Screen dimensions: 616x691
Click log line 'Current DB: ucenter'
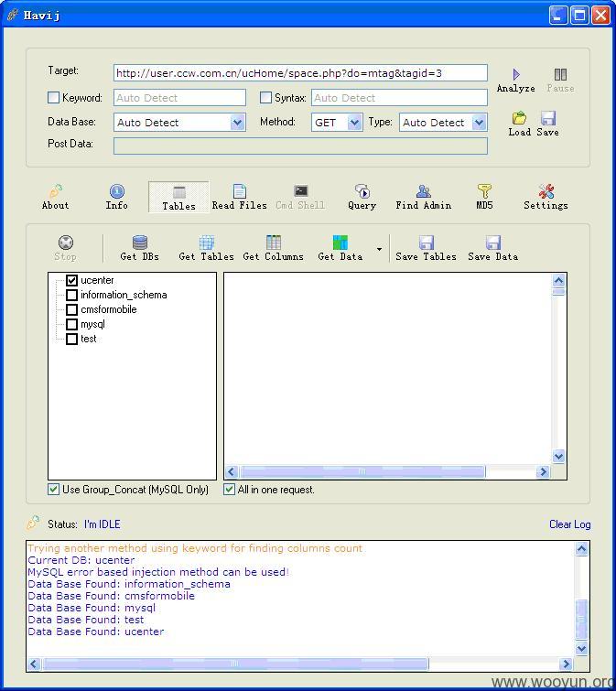coord(81,560)
